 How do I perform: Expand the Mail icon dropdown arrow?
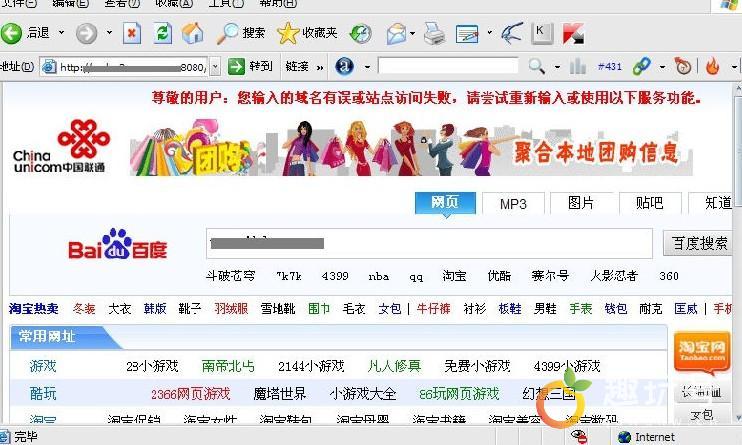coord(413,33)
